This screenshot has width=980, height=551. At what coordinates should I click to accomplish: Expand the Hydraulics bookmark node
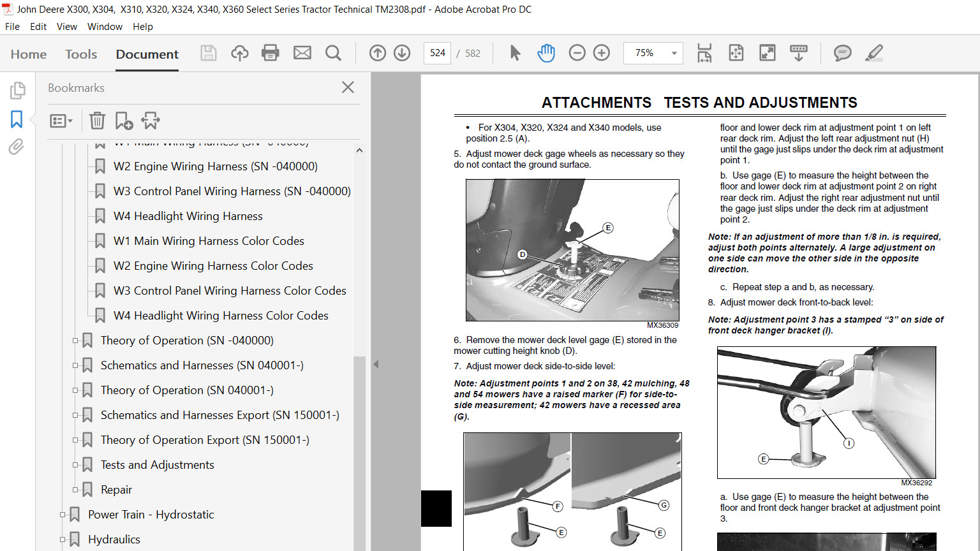63,540
